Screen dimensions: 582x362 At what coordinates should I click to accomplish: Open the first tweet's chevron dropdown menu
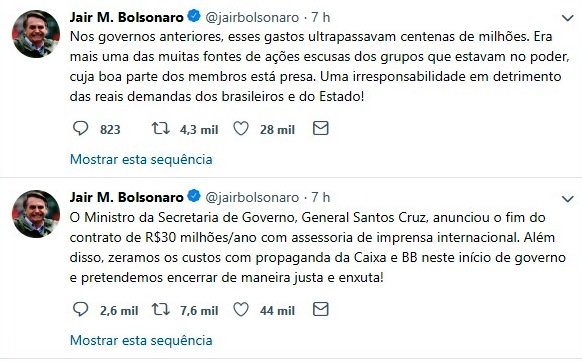568,18
